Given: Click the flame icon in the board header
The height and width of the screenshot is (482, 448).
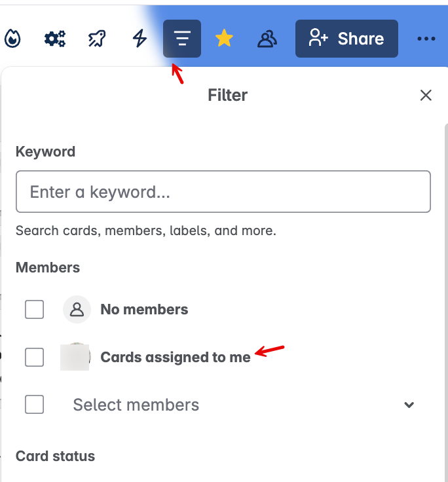Looking at the screenshot, I should pyautogui.click(x=11, y=39).
